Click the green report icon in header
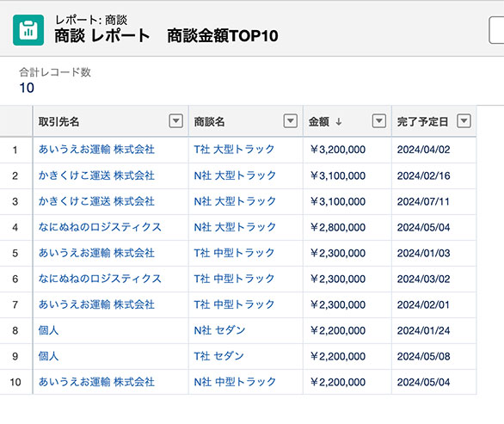The height and width of the screenshot is (424, 504). point(28,30)
